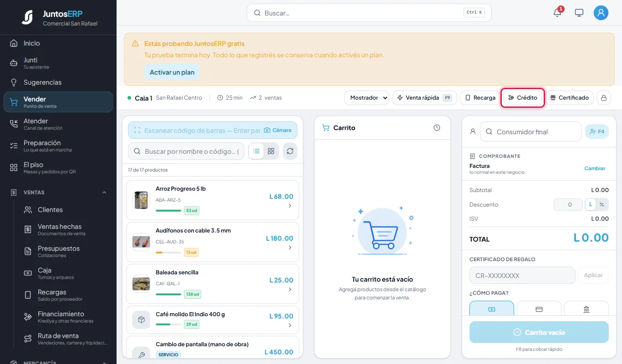Open the Mostrador dropdown
Image resolution: width=622 pixels, height=364 pixels.
[x=367, y=98]
